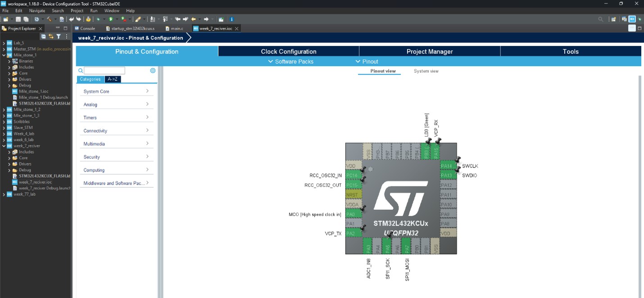The height and width of the screenshot is (298, 644).
Task: Click inside the peripheral search field
Action: [104, 71]
